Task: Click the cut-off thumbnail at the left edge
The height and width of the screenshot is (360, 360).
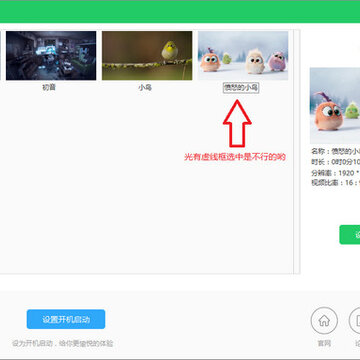Action: 0,56
